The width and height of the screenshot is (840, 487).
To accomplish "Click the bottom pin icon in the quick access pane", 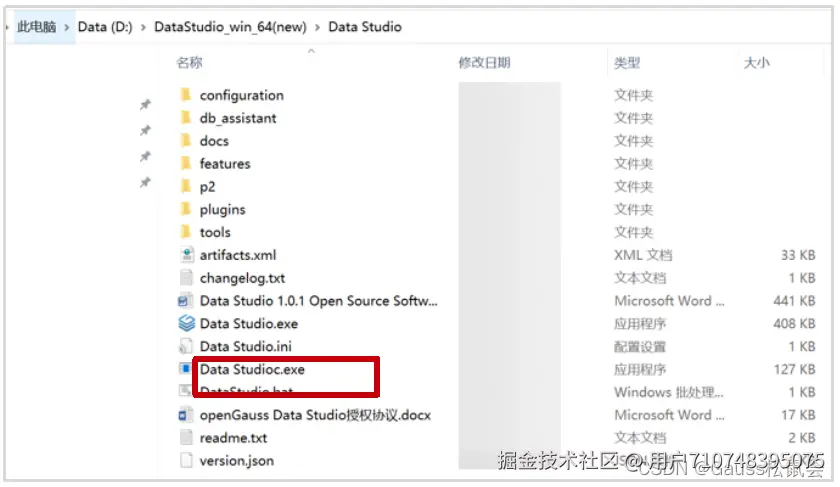I will [x=145, y=183].
